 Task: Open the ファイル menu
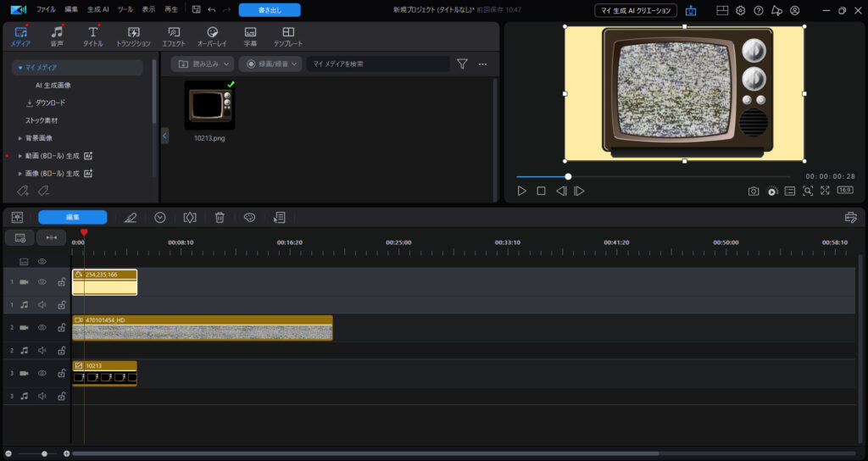(46, 10)
